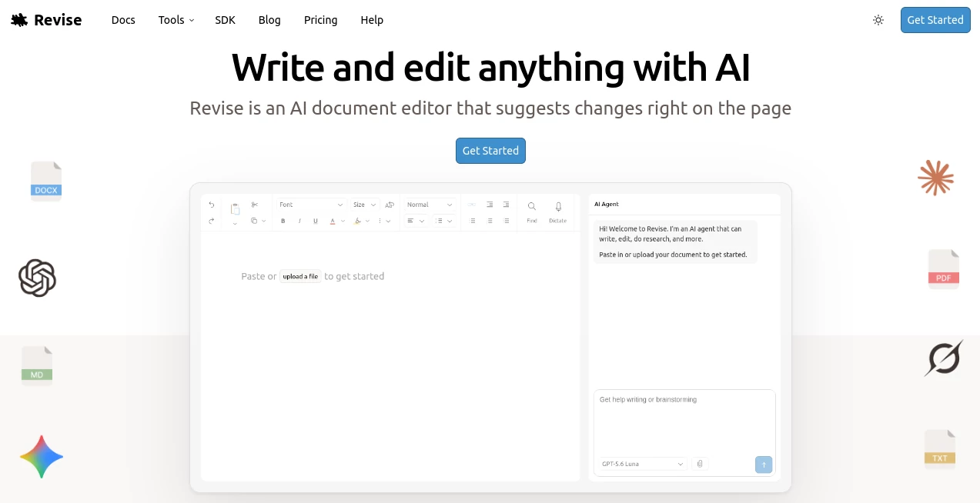
Task: Apply the red font color button
Action: [333, 221]
